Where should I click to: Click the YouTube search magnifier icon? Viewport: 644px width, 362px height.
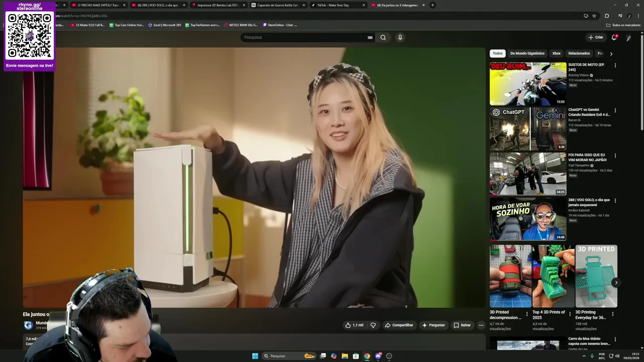click(x=383, y=37)
